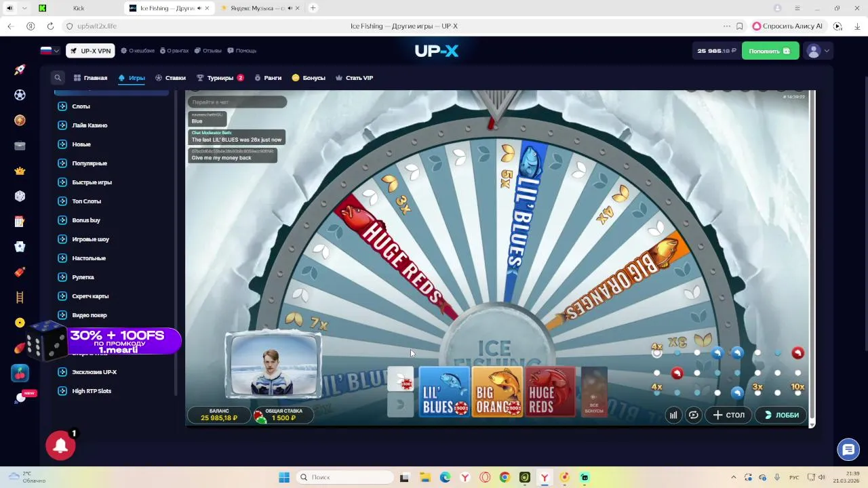
Task: Open game statistics bar chart icon
Action: 673,415
